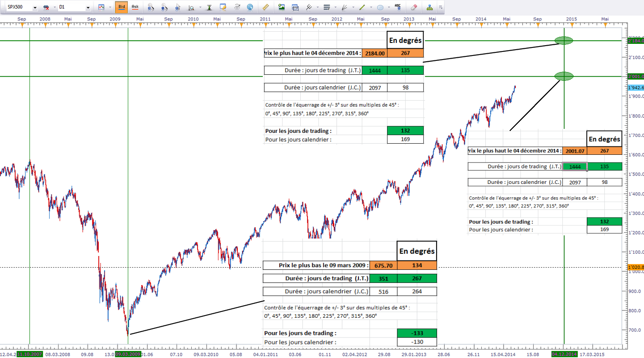644x358 pixels.
Task: Click the unlink chart icon
Action: [x=46, y=8]
